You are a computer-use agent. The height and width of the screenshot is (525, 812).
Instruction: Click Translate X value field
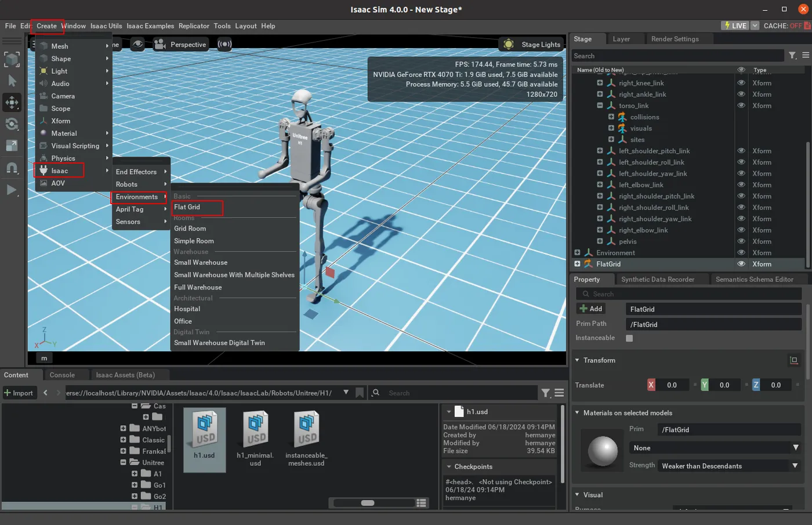click(672, 385)
